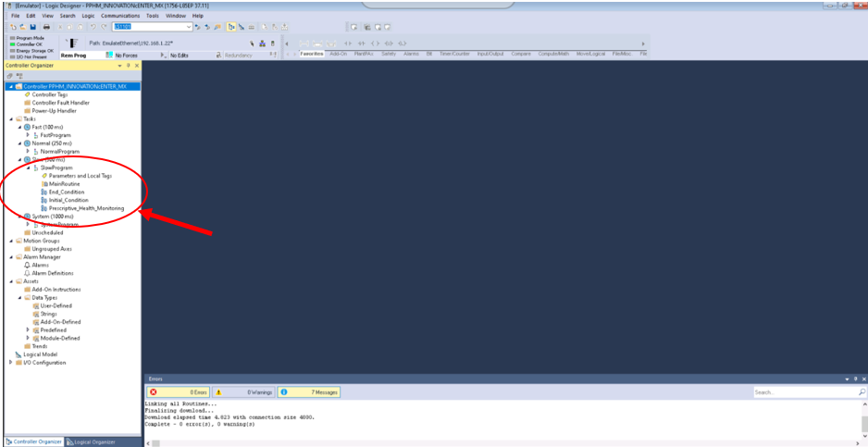Select the Trends folder
Screen dimensions: 868x447
pyautogui.click(x=39, y=346)
